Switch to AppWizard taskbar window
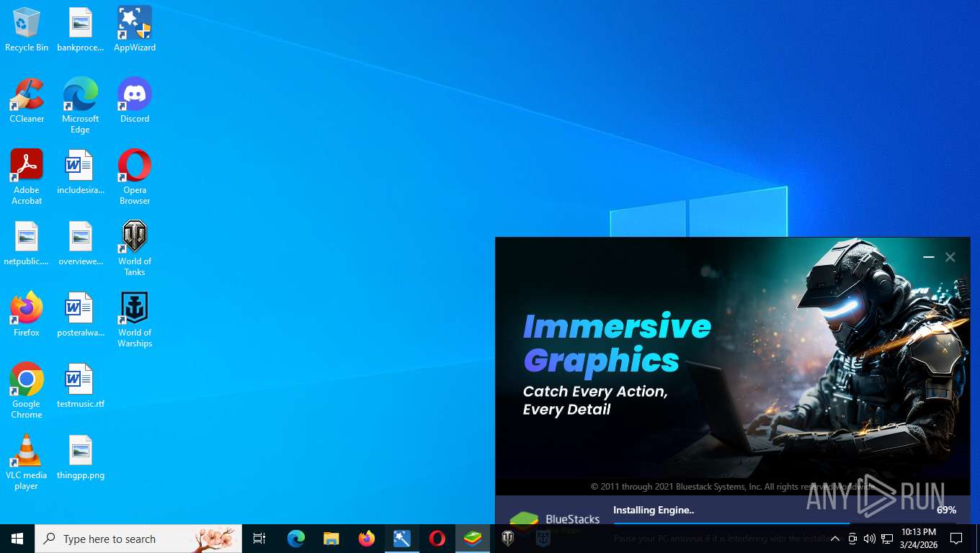The image size is (980, 553). click(402, 539)
